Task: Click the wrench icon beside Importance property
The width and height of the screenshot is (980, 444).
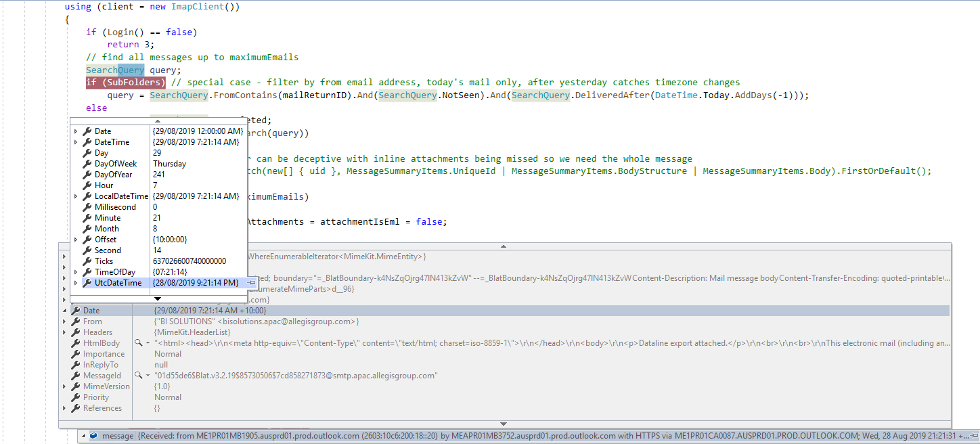Action: click(x=75, y=354)
